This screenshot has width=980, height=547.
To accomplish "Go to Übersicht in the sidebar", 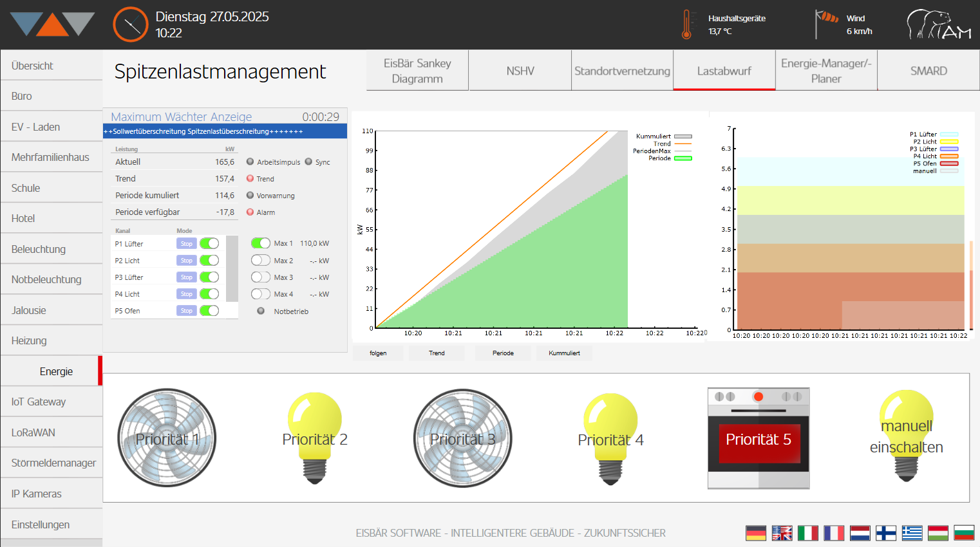I will coord(52,65).
